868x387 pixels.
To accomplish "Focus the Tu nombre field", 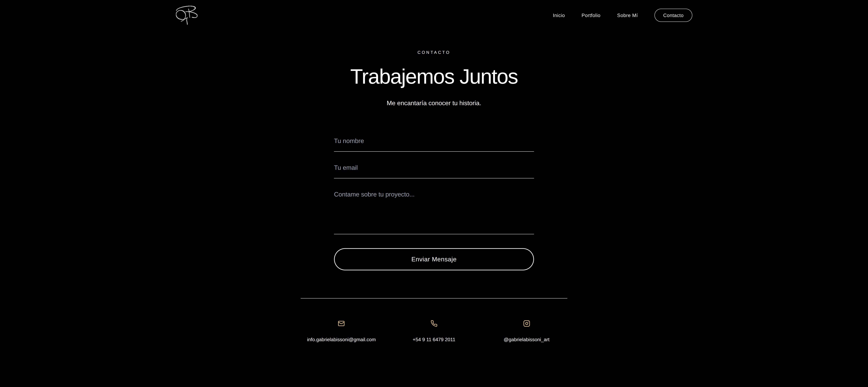I will (x=434, y=141).
